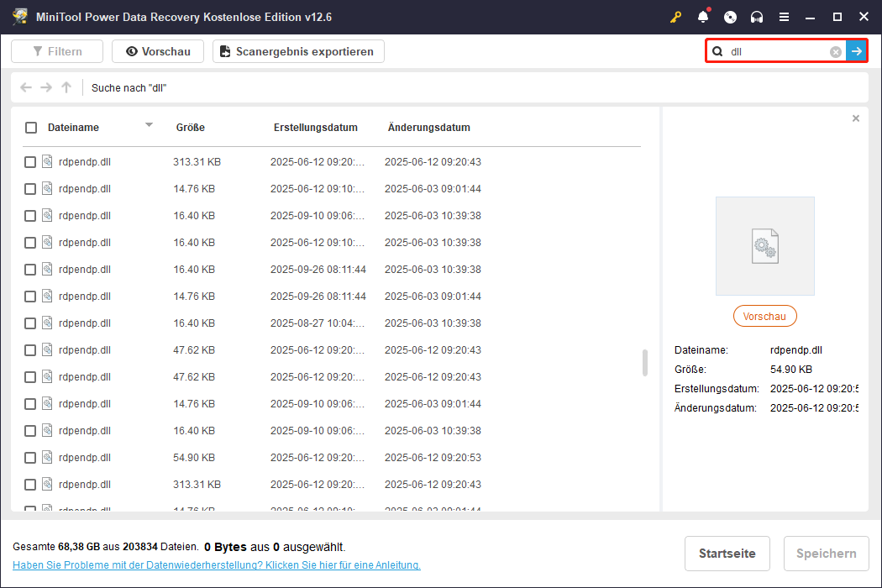Viewport: 882px width, 588px height.
Task: Click the disc icon in title bar
Action: pyautogui.click(x=730, y=17)
